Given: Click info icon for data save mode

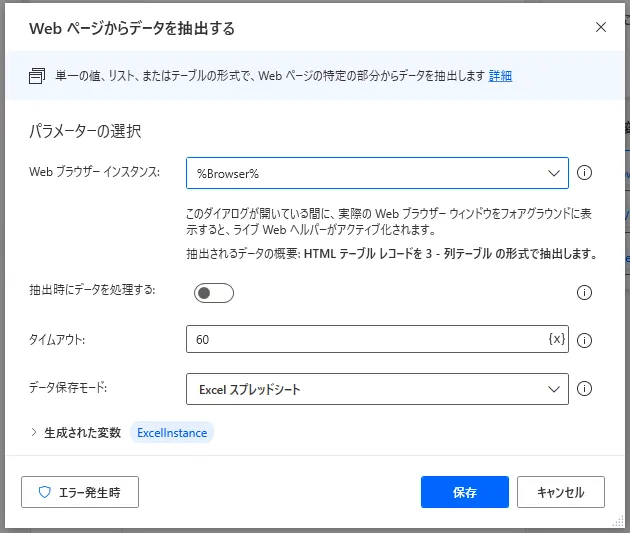Looking at the screenshot, I should 584,388.
